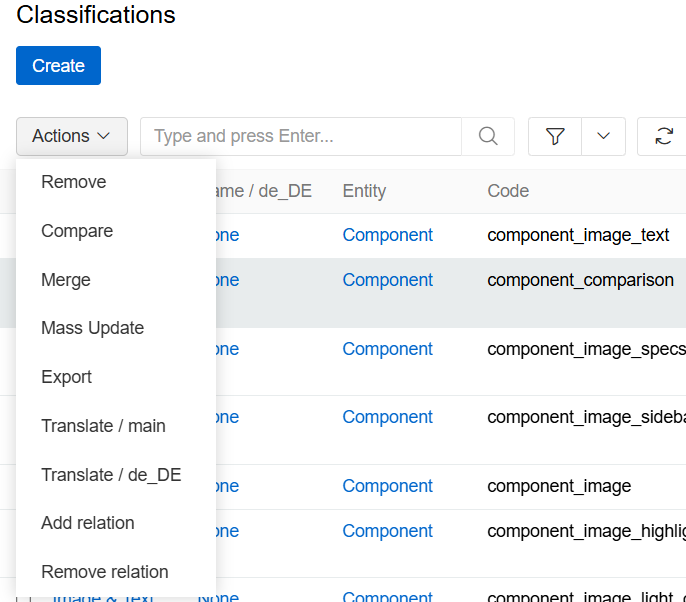
Task: Click the search magnifier icon
Action: click(x=488, y=136)
